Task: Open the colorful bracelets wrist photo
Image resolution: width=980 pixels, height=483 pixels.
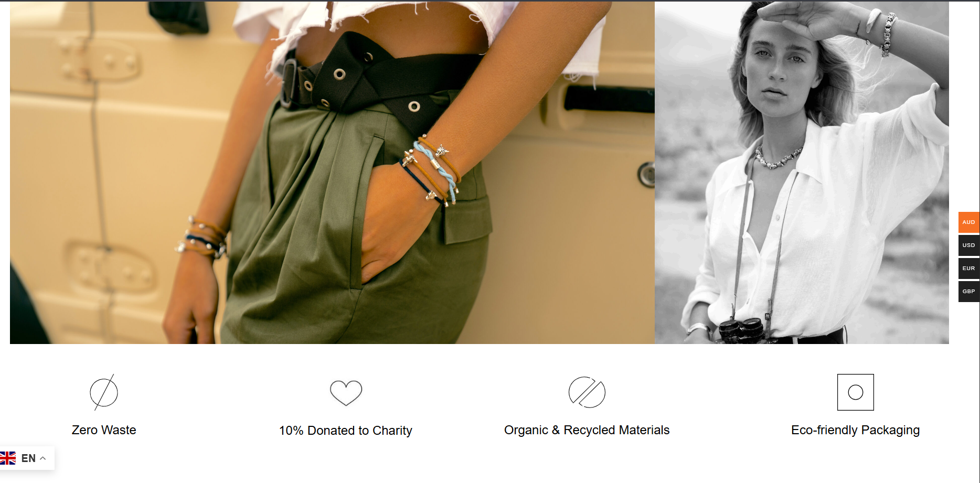Action: (332, 173)
